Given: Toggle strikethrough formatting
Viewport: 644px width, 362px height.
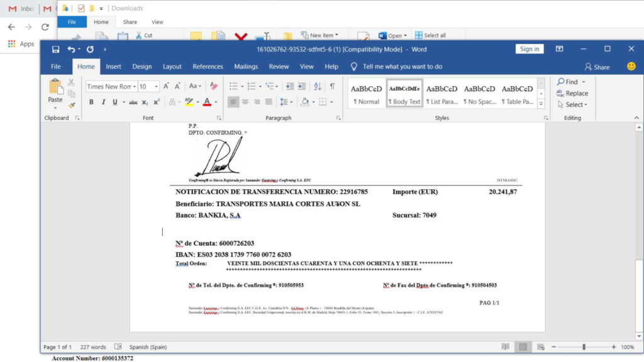Looking at the screenshot, I should click(133, 102).
